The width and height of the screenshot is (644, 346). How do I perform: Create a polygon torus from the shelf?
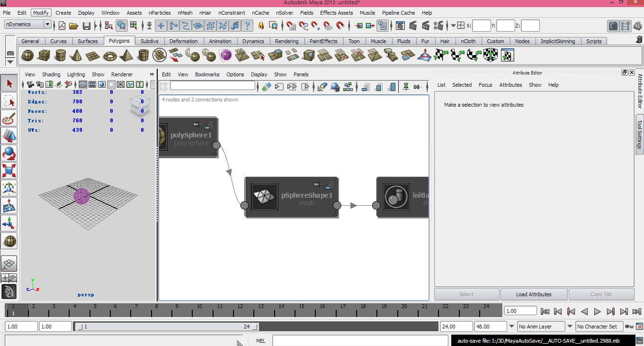[110, 56]
